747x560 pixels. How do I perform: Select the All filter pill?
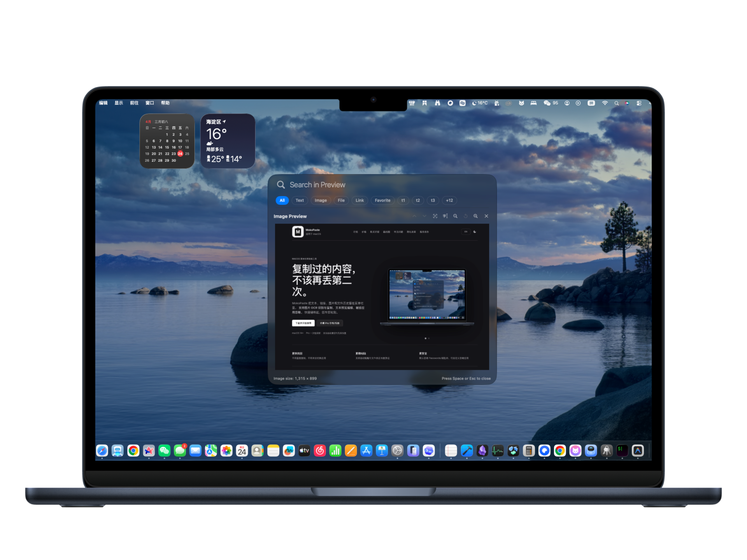[x=282, y=200]
